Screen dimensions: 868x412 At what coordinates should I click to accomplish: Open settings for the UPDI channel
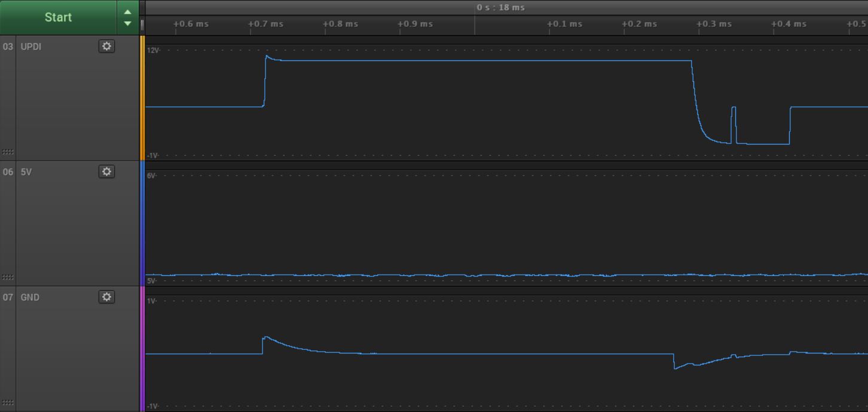click(106, 46)
